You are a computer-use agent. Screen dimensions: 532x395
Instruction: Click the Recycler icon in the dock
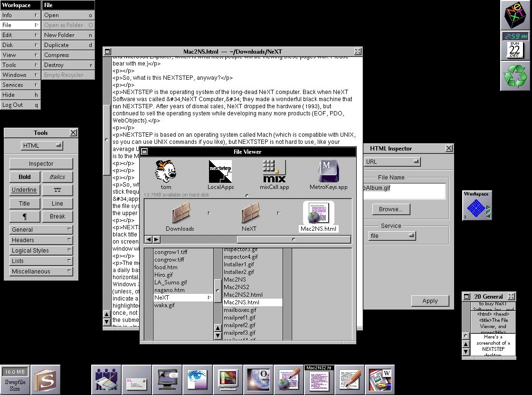515,76
